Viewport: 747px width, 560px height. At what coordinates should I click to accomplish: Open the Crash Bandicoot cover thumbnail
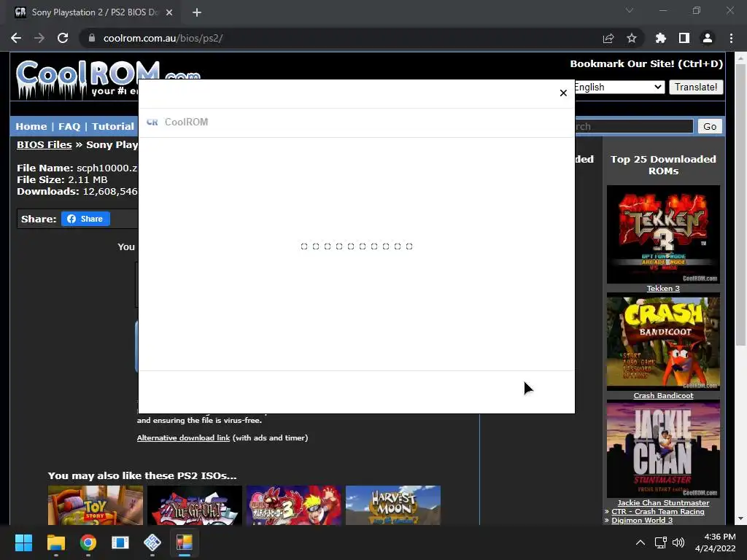point(663,343)
